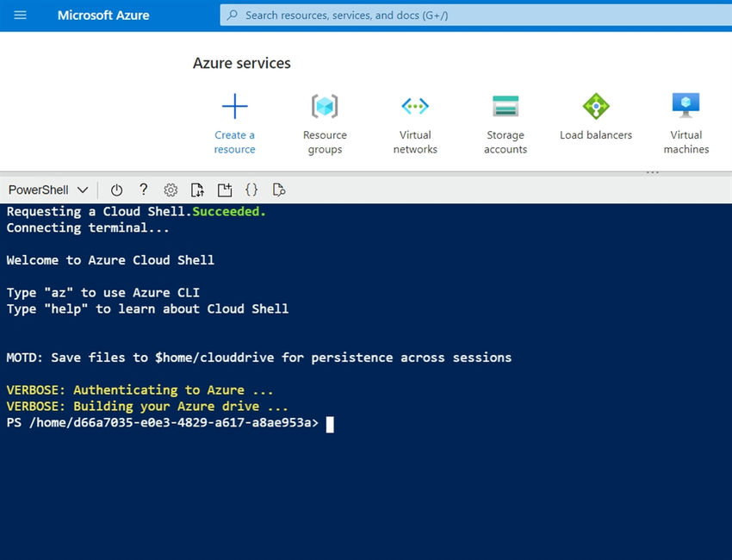The image size is (732, 560).
Task: Restart Cloud Shell with the power icon
Action: 116,190
